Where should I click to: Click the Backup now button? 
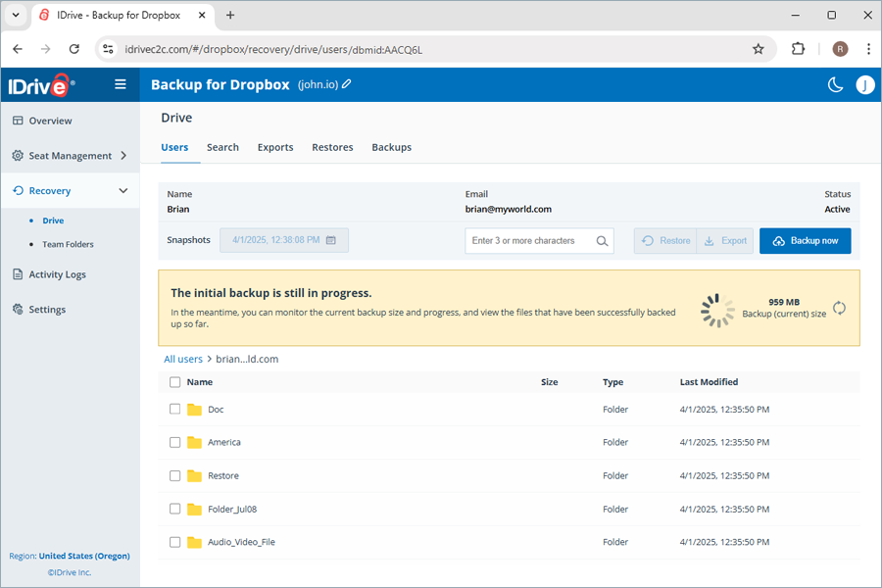click(806, 240)
